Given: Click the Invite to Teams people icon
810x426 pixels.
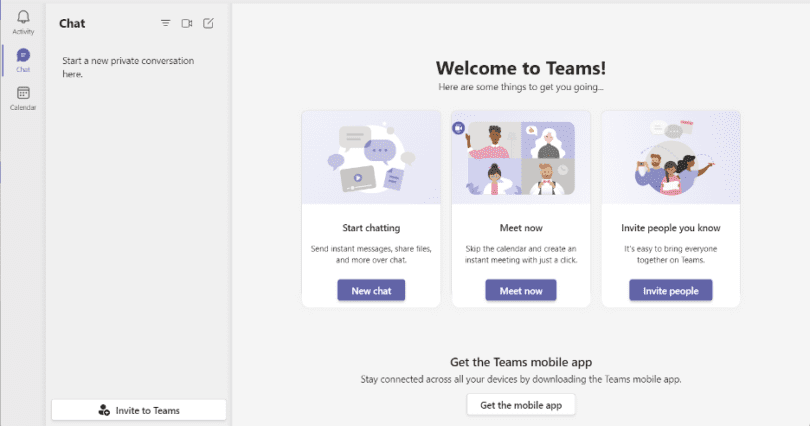Looking at the screenshot, I should [104, 411].
